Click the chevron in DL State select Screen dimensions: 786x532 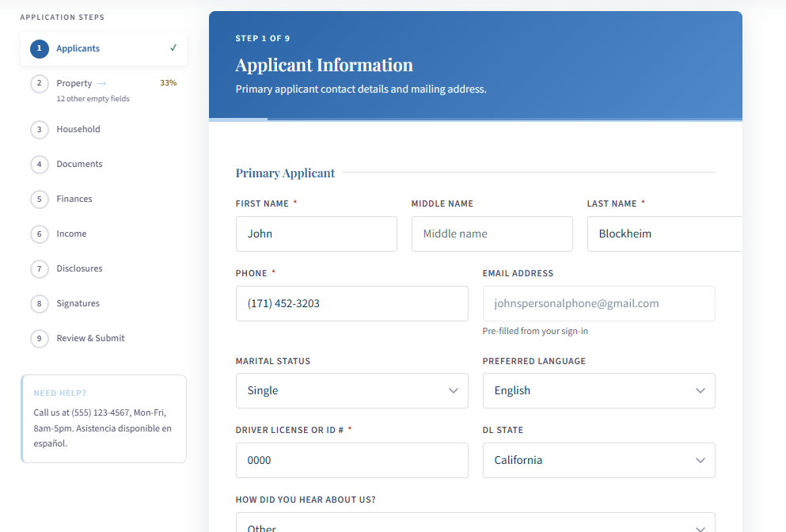[701, 460]
